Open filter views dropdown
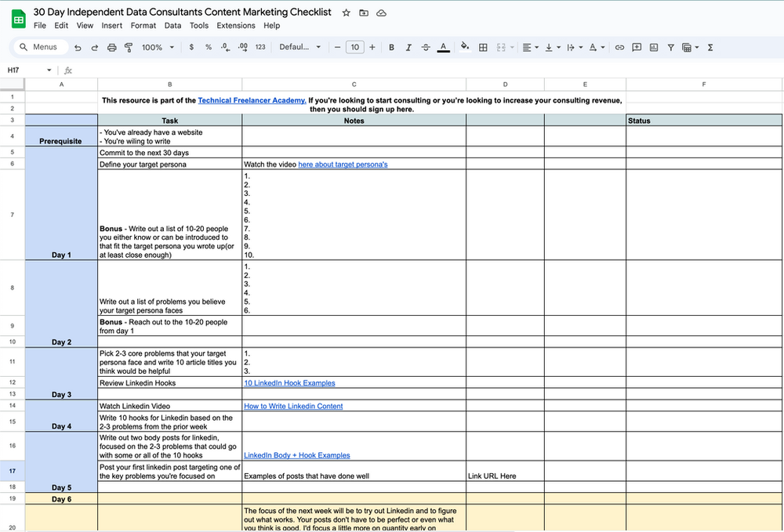Image resolution: width=784 pixels, height=532 pixels. tap(691, 48)
